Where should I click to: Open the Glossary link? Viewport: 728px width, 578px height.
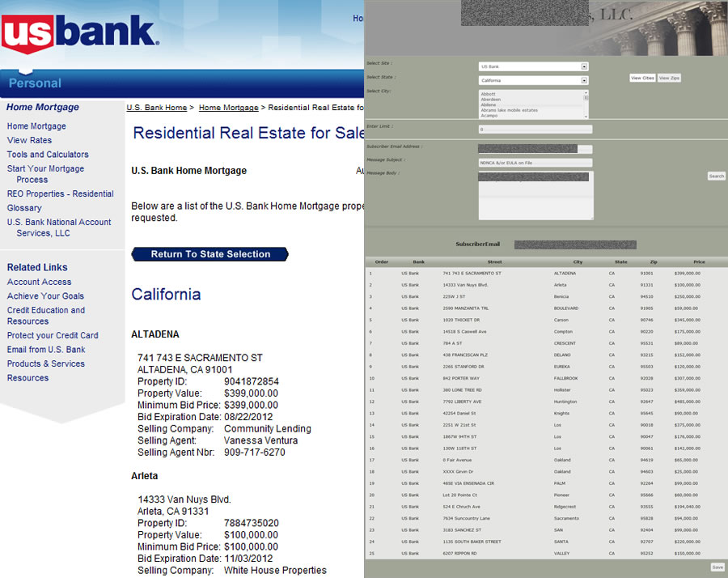pos(24,208)
